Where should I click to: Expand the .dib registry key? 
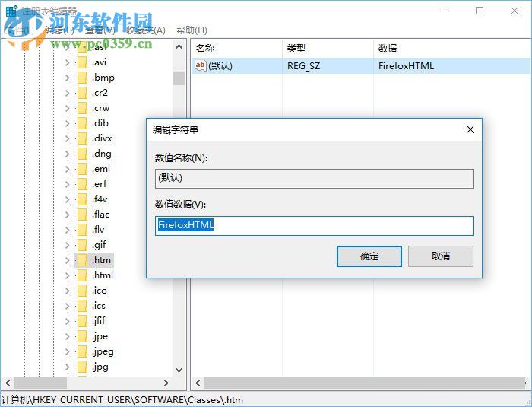click(x=67, y=123)
